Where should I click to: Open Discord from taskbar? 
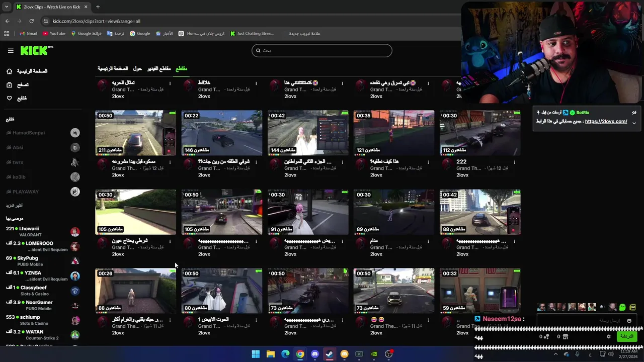(315, 354)
